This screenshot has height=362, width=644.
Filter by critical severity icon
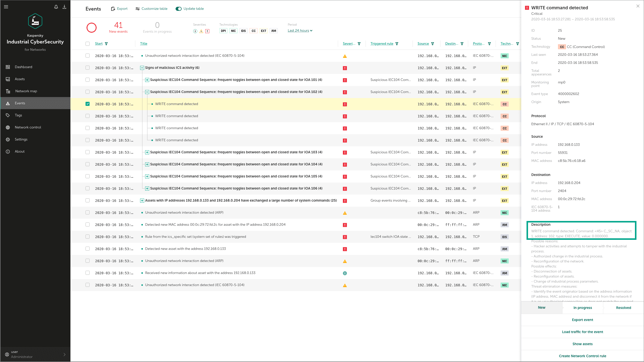(x=207, y=31)
